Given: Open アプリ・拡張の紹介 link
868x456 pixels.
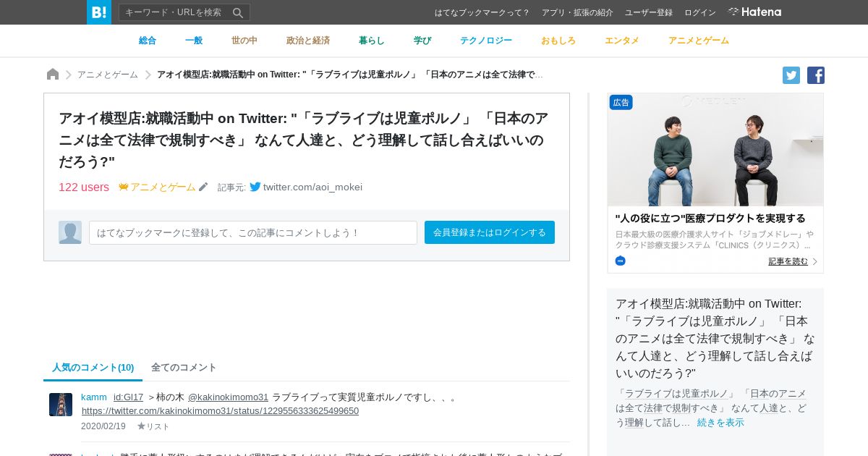Looking at the screenshot, I should coord(577,12).
